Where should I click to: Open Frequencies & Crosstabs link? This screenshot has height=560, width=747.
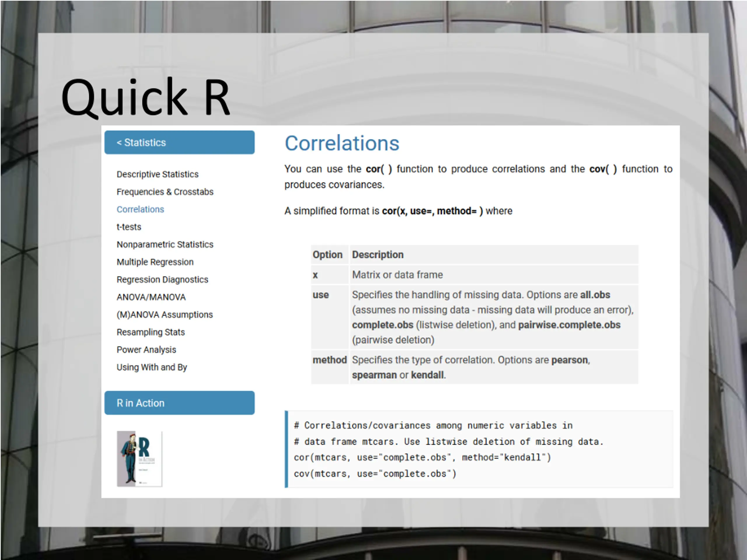165,192
